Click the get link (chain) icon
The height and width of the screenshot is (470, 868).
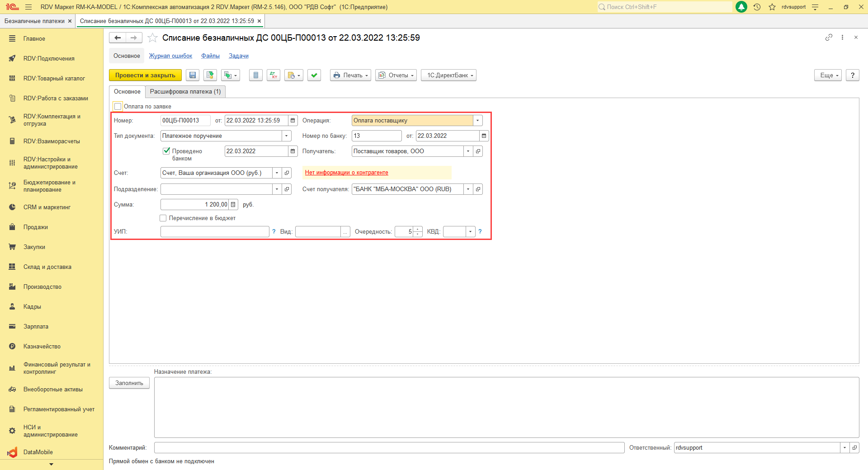(829, 38)
